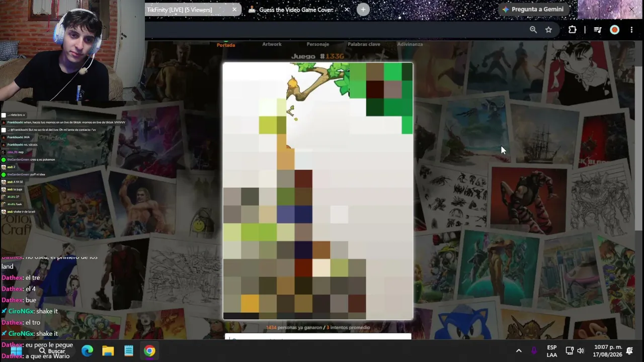
Task: Open the Notepad app on the taskbar
Action: 129,351
